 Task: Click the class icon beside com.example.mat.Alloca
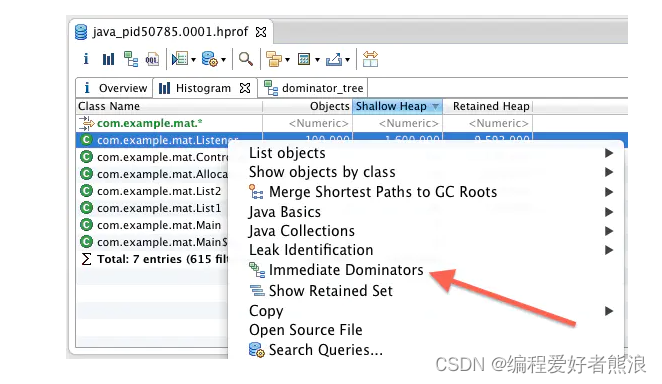click(86, 174)
